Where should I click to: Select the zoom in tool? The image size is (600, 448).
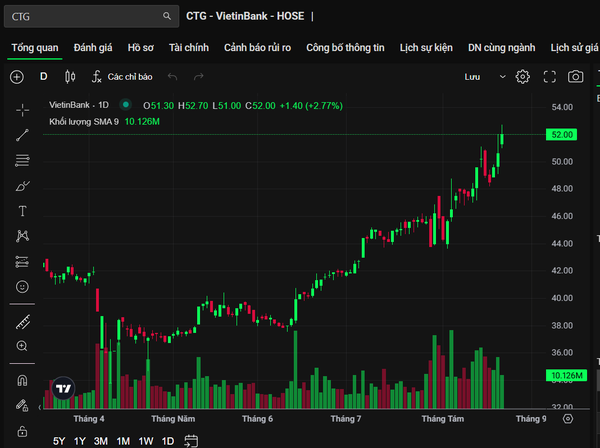[23, 346]
